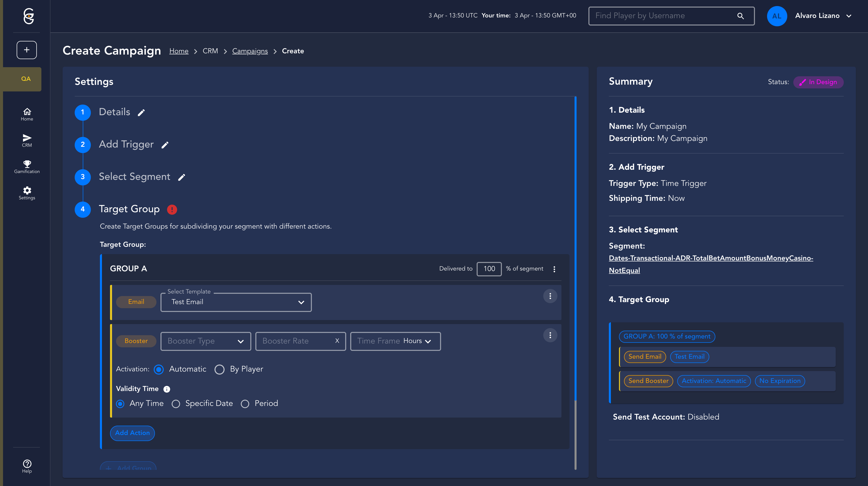Click the red Target Group error icon
The height and width of the screenshot is (486, 868).
tap(172, 209)
